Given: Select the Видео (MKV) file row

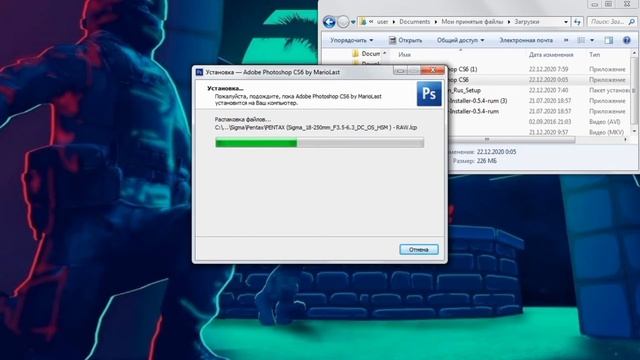Looking at the screenshot, I should tap(539, 132).
